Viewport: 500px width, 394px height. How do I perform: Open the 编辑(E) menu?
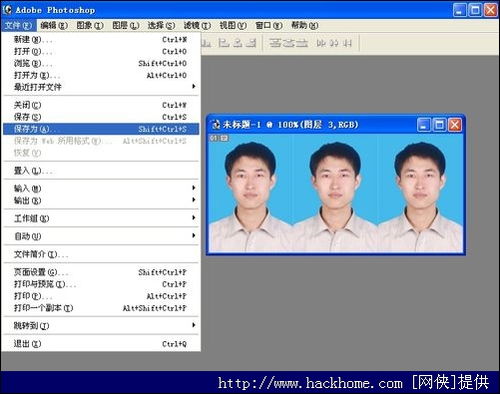(x=54, y=25)
